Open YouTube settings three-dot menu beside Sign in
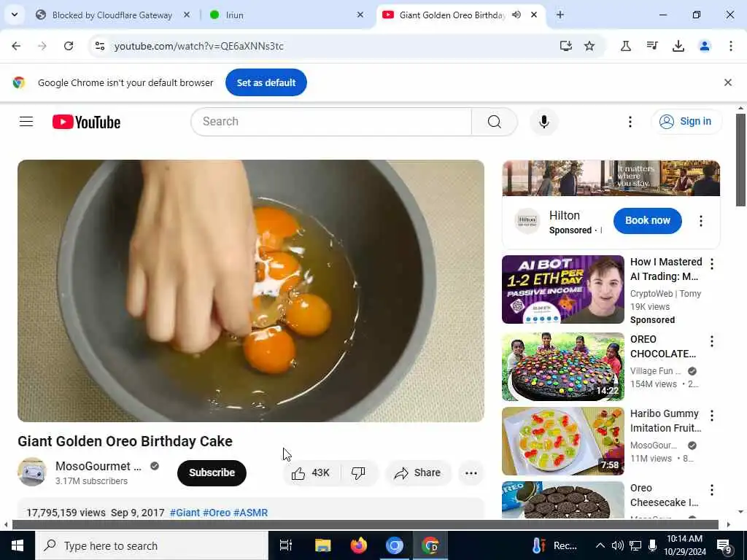 click(x=630, y=122)
